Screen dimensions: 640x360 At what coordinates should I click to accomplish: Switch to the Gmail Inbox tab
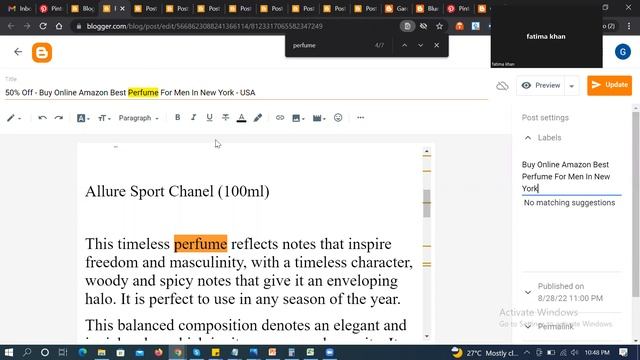coord(19,9)
